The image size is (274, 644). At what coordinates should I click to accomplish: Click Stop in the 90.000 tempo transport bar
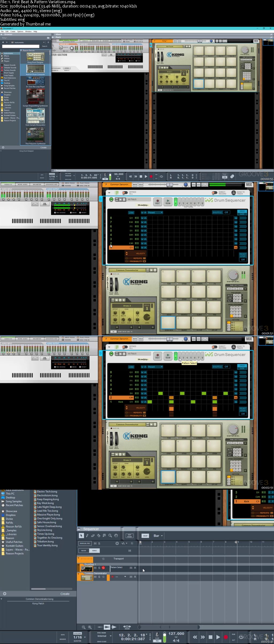pyautogui.click(x=141, y=176)
